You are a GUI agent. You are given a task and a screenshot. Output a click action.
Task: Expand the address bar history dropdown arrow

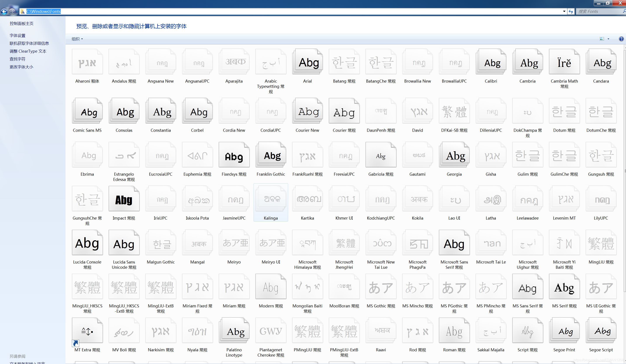[x=564, y=11]
